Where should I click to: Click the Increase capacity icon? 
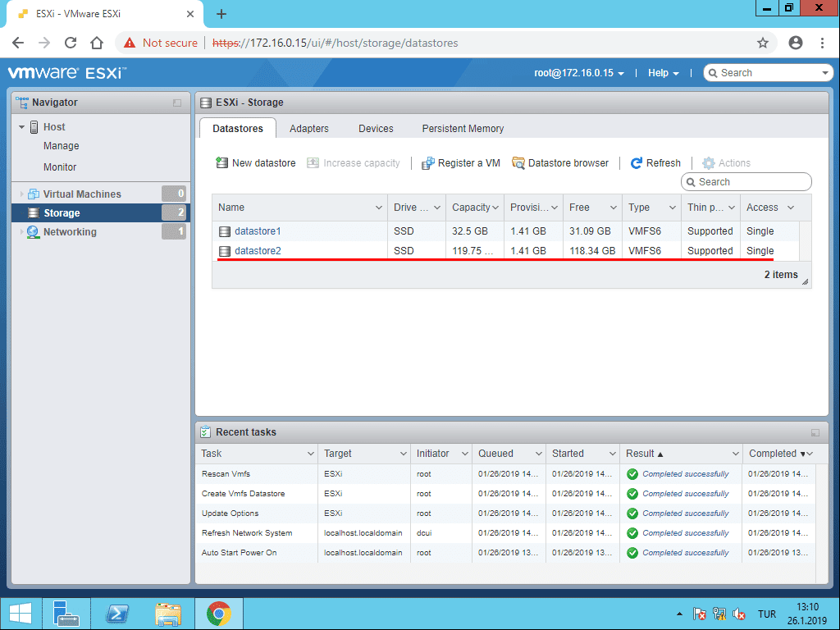tap(313, 163)
